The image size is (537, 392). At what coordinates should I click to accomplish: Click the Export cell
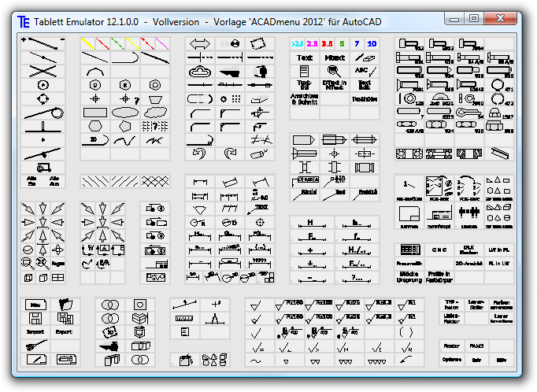tap(65, 331)
